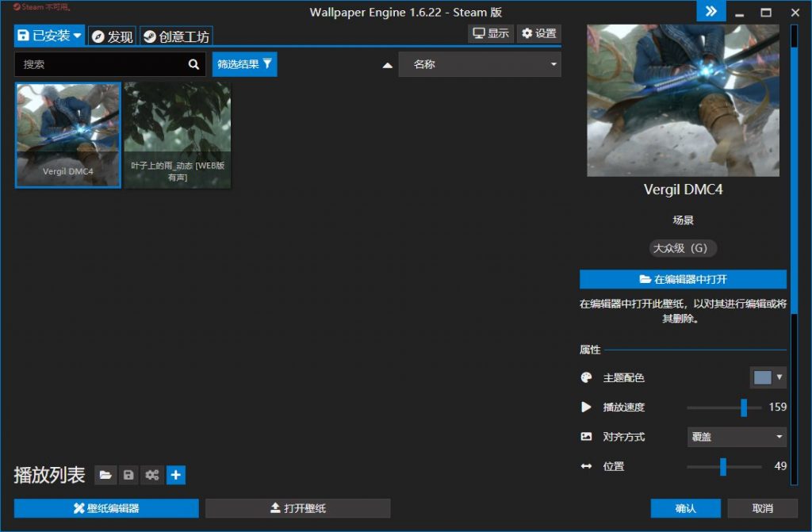Open the 发现 (Discover) tab icon
The height and width of the screenshot is (532, 812).
[98, 35]
